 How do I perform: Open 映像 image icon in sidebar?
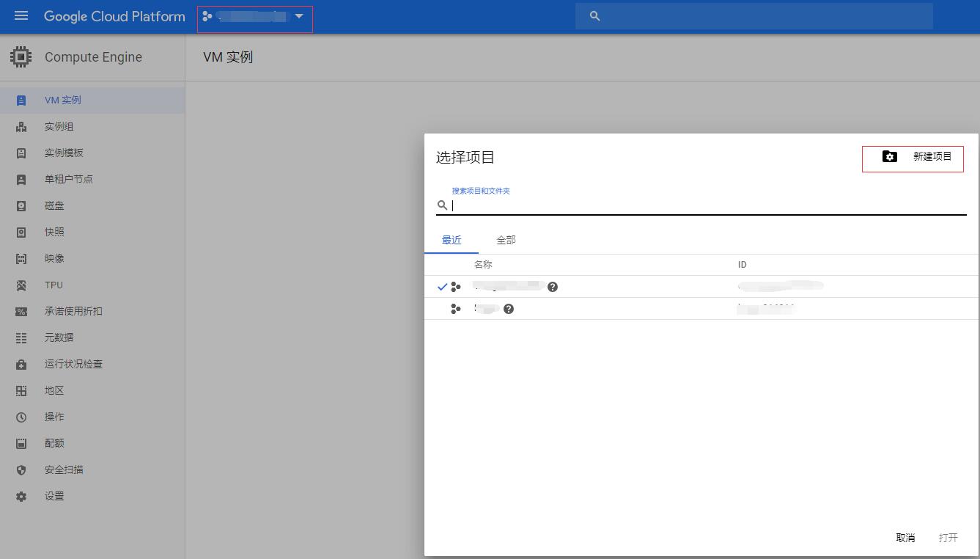(21, 259)
